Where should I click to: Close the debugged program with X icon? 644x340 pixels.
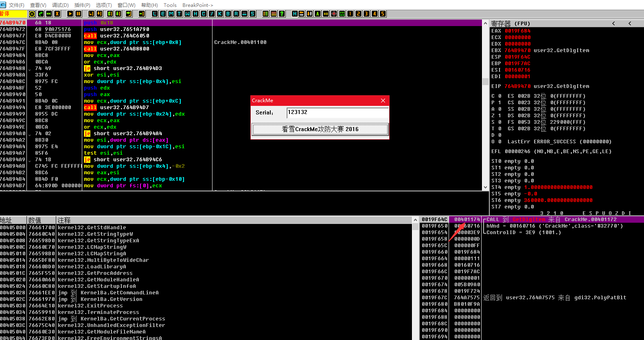tap(57, 14)
